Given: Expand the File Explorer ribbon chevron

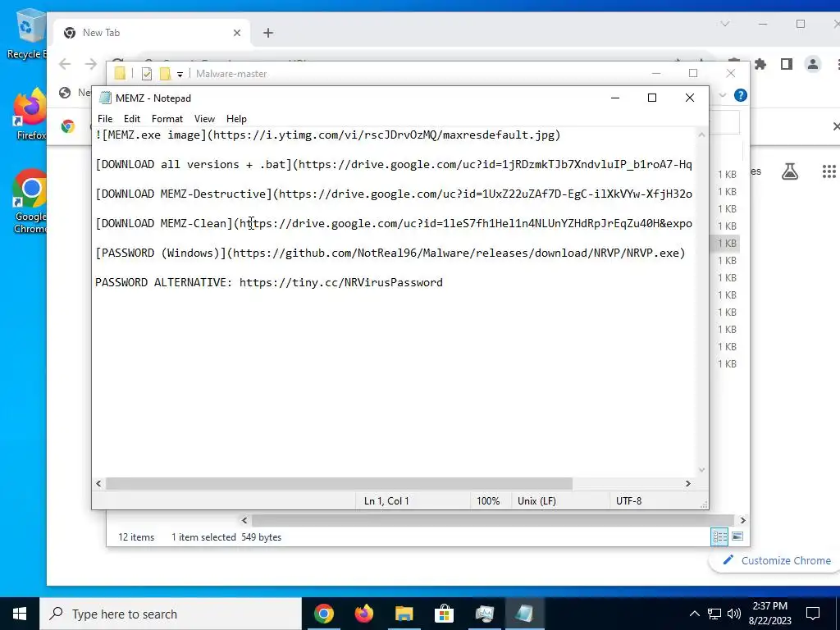Looking at the screenshot, I should pyautogui.click(x=722, y=95).
